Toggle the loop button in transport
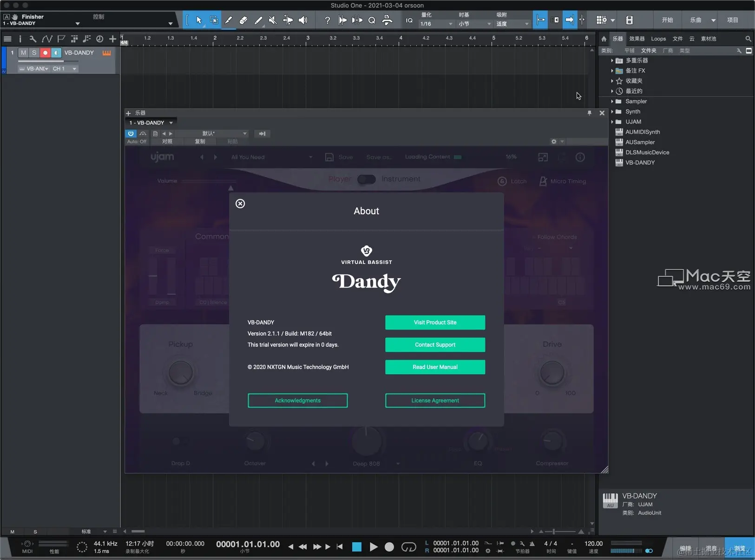 point(408,547)
